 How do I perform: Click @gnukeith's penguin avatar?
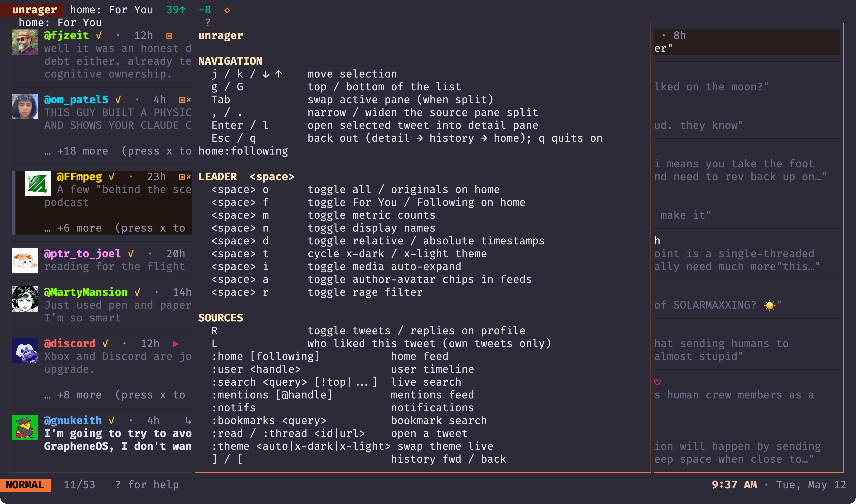(25, 427)
